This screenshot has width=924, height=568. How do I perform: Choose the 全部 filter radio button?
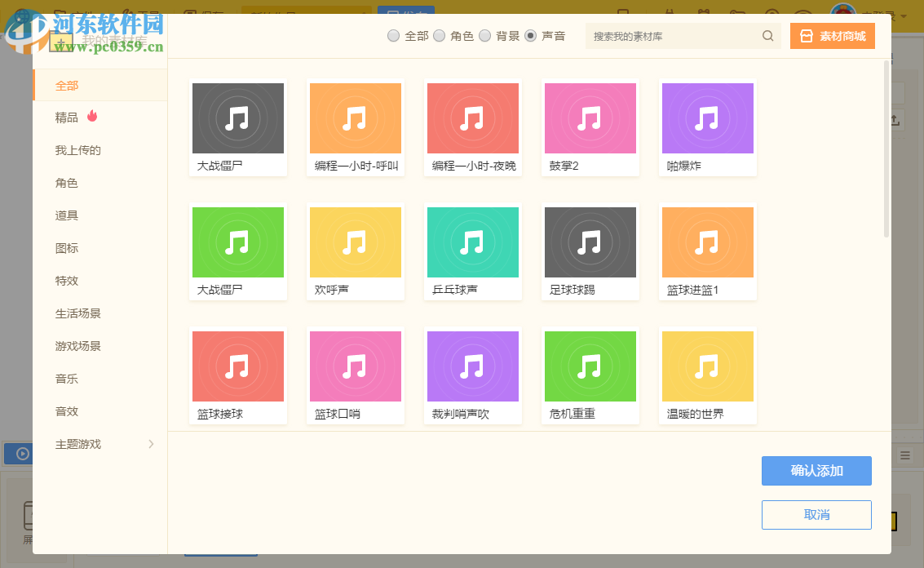392,36
